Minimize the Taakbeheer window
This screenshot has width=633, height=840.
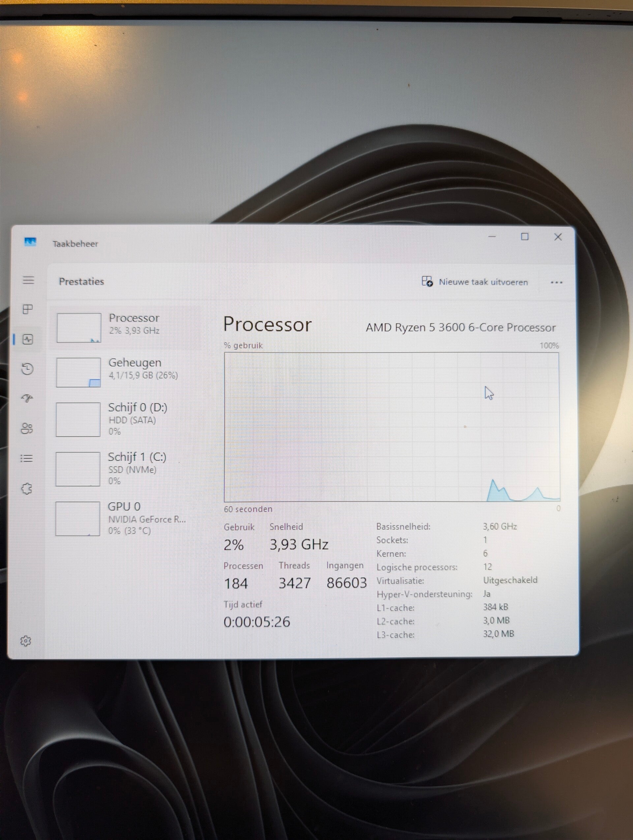coord(492,237)
